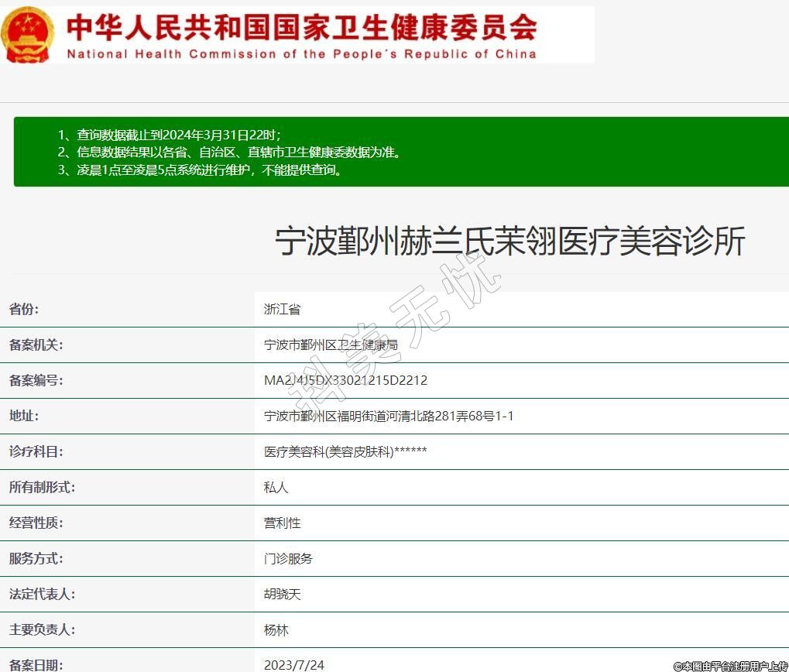Click the 诊疗科目 value 医疗美容科

[345, 451]
